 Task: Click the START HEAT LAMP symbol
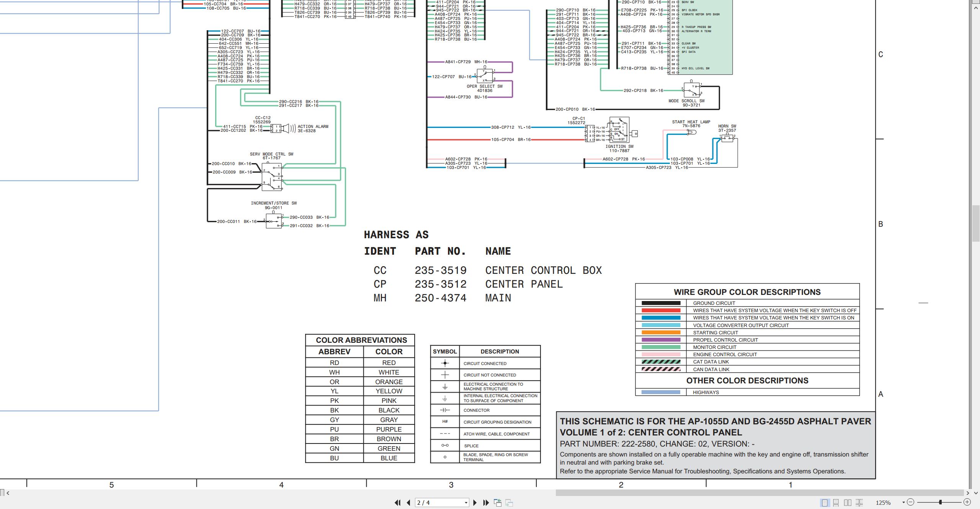coord(692,132)
